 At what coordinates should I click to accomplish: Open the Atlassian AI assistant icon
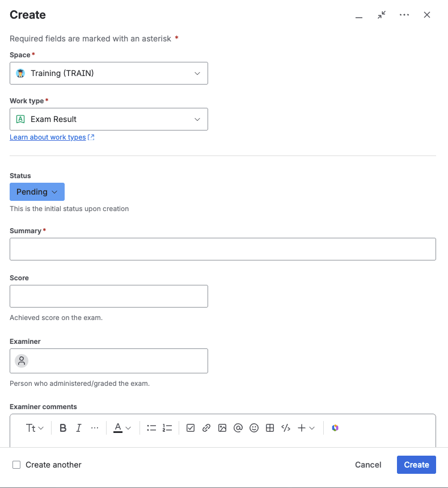(335, 428)
